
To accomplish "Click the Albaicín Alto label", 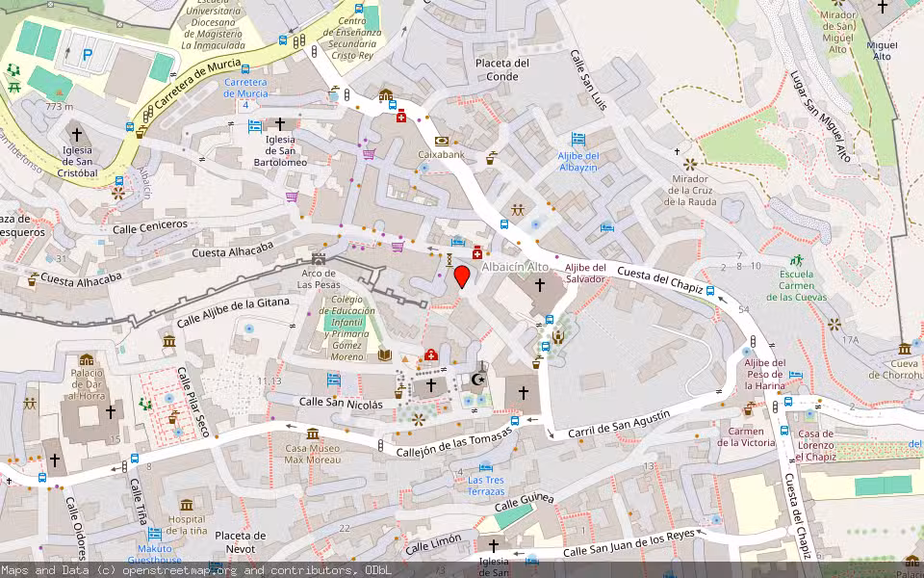I will [x=515, y=267].
